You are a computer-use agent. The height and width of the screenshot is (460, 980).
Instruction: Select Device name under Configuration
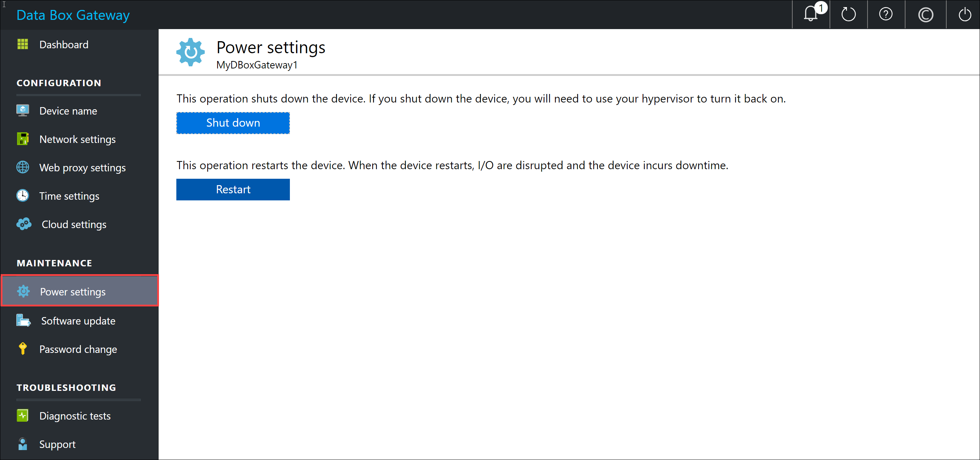coord(67,110)
